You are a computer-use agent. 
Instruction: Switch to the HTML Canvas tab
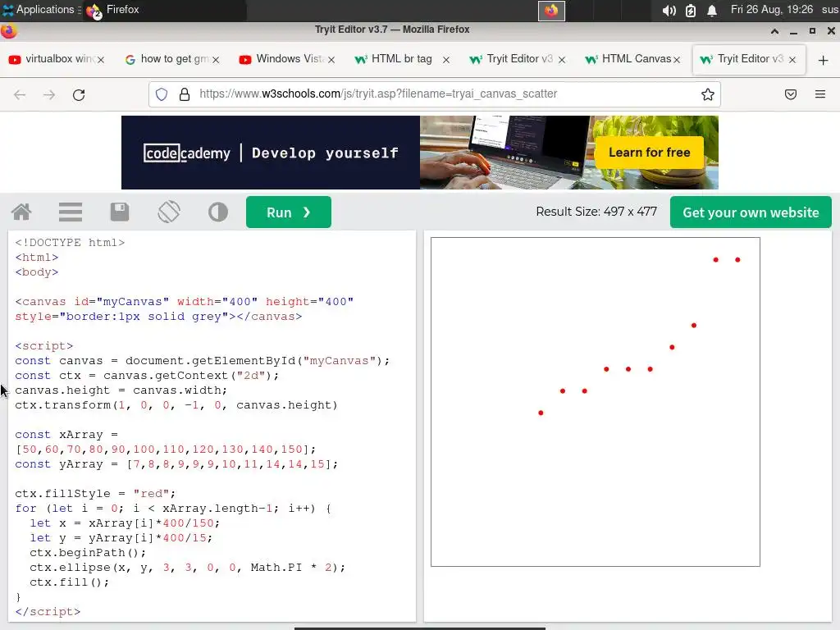[631, 59]
